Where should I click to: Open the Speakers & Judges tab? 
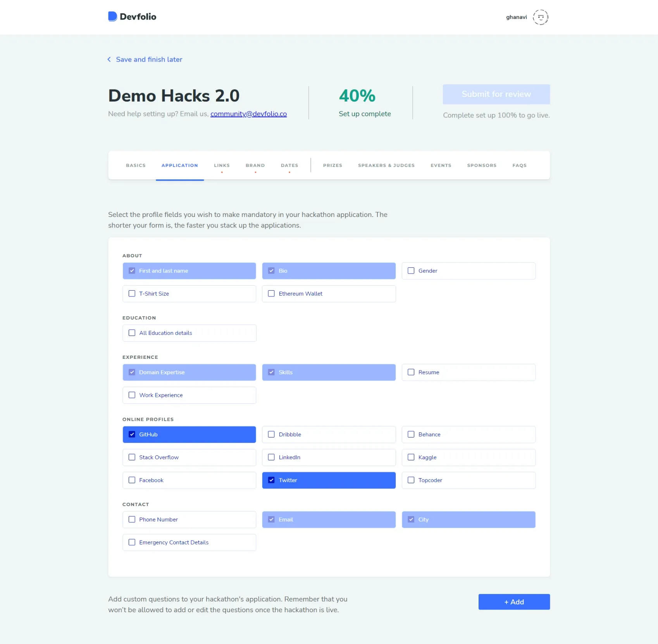click(386, 165)
